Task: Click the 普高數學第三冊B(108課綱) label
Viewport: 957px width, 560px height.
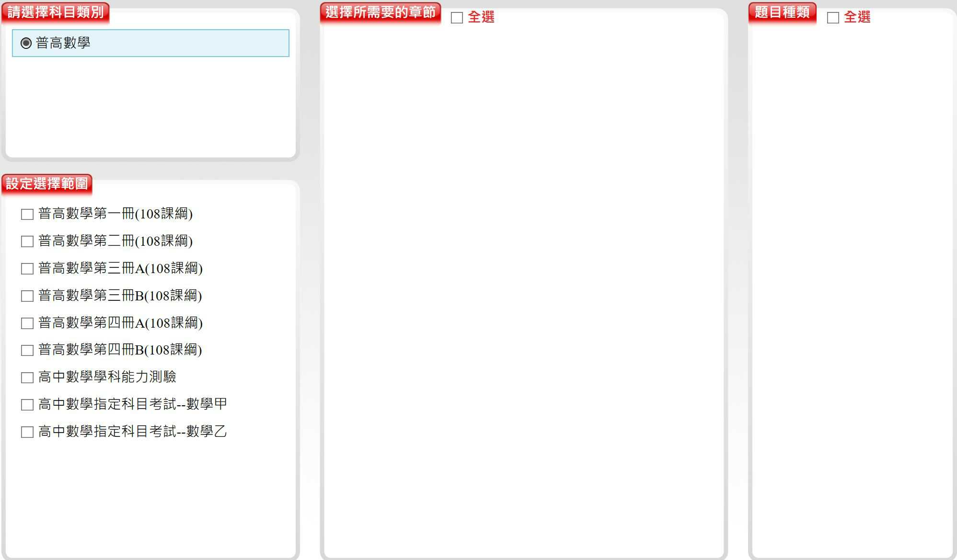Action: point(120,296)
